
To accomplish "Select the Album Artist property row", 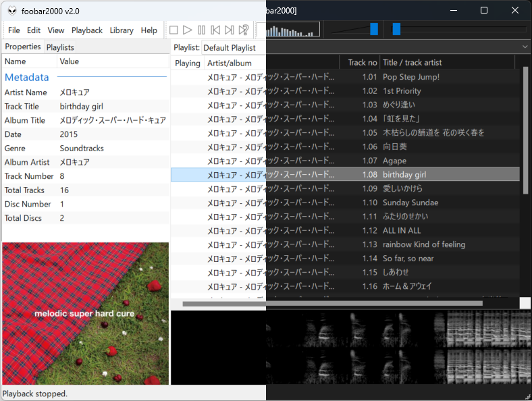I will pos(86,162).
